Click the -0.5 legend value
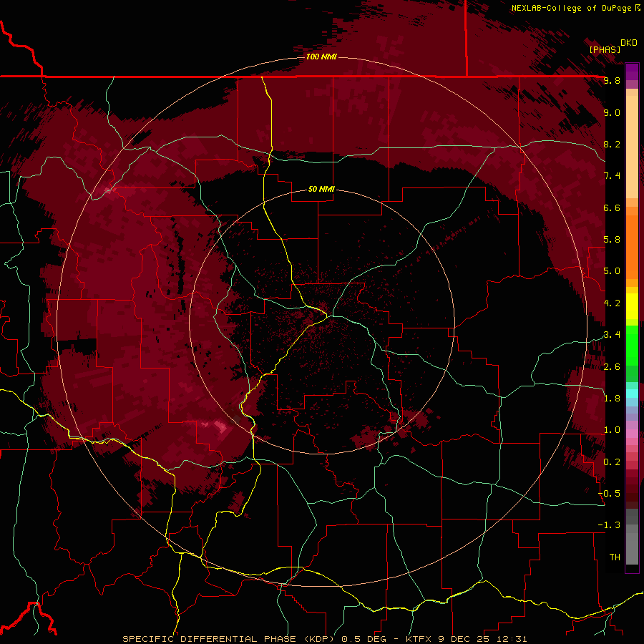The image size is (644, 644). (609, 494)
